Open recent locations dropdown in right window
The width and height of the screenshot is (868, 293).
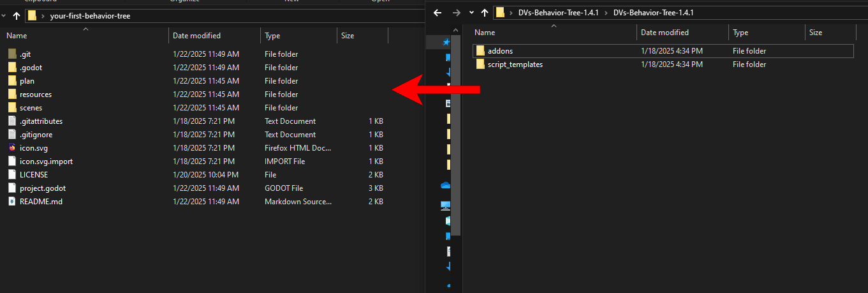471,12
